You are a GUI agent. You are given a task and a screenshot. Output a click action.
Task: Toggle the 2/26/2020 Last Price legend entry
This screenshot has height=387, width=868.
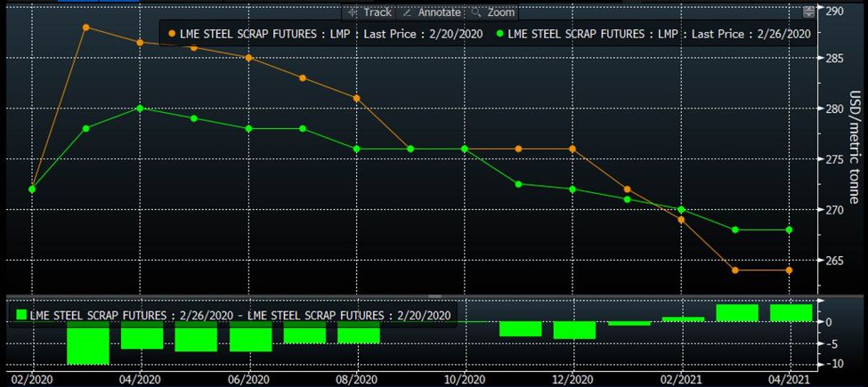659,35
